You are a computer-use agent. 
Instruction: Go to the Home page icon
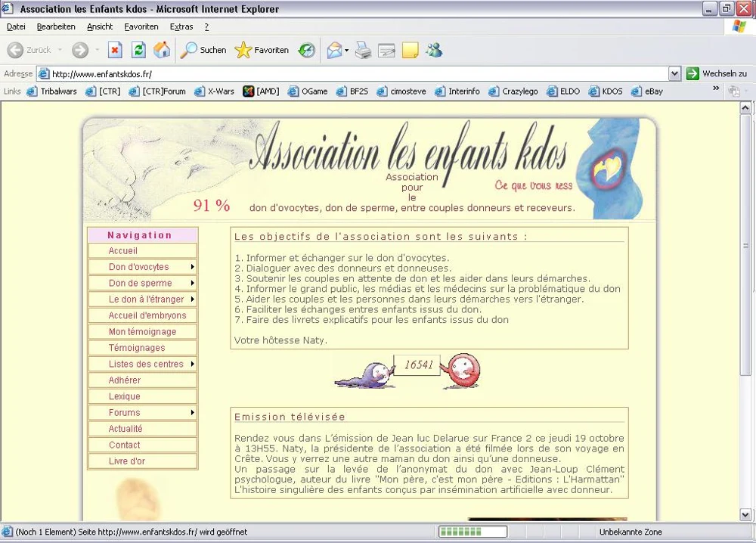(x=162, y=50)
